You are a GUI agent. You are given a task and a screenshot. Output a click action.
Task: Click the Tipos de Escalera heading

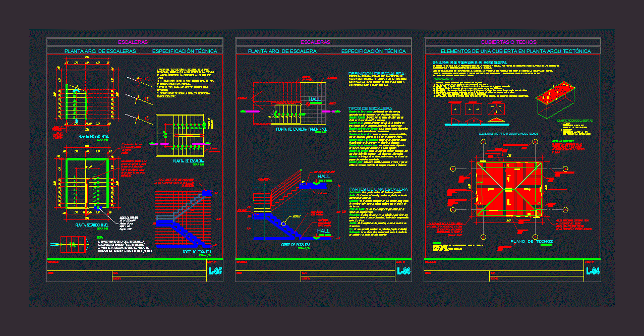[370, 108]
